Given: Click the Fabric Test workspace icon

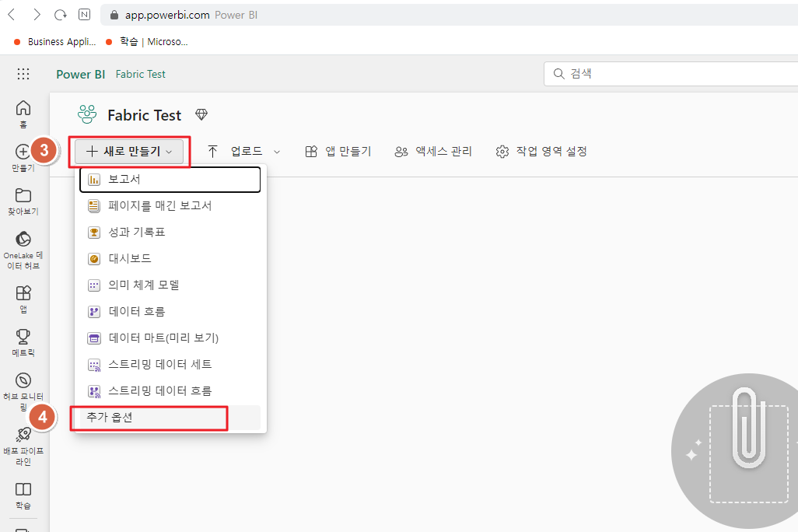Looking at the screenshot, I should point(87,114).
